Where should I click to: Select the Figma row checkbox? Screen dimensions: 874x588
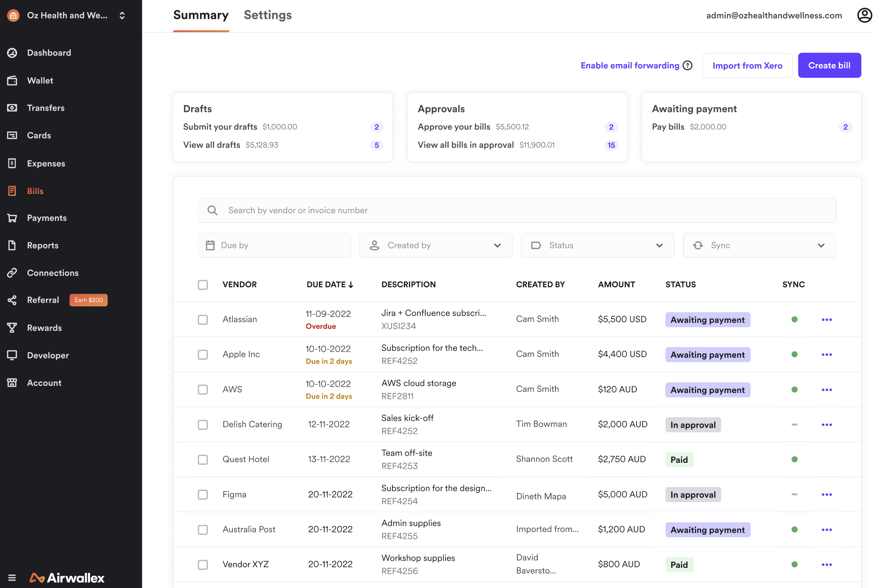[203, 494]
